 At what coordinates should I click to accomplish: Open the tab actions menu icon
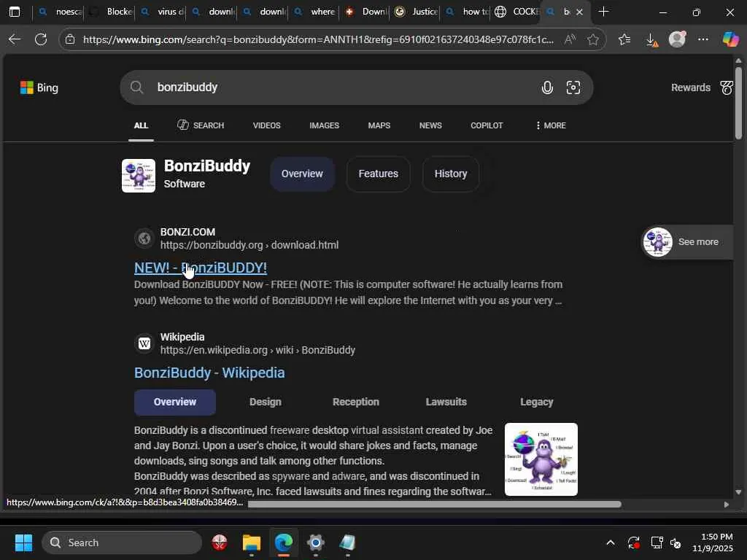tap(15, 12)
